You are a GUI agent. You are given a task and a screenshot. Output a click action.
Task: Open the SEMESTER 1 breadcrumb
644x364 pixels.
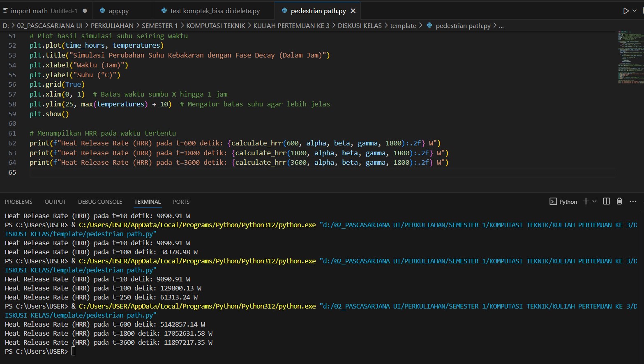(160, 25)
